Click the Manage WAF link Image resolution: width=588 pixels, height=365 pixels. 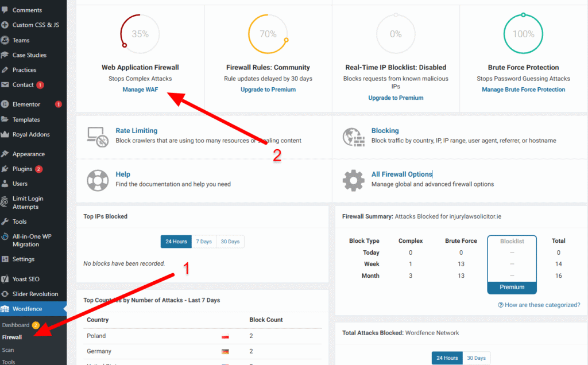click(x=140, y=90)
